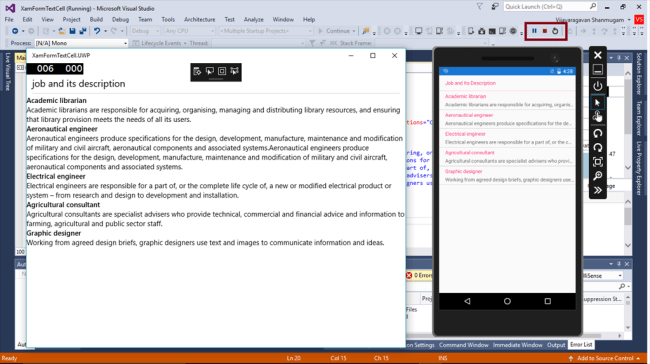Image resolution: width=650 pixels, height=364 pixels.
Task: Select the emulator single-point mouse input tool
Action: coord(597,102)
